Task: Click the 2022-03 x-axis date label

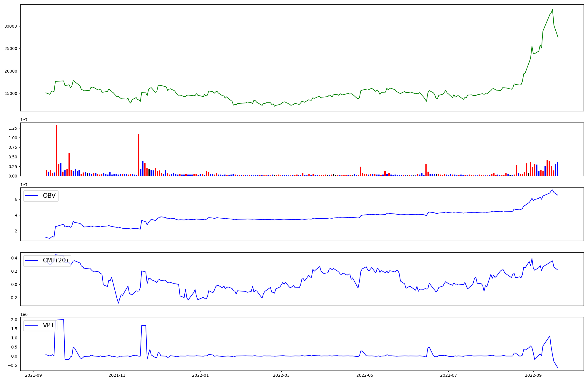Action: point(282,375)
